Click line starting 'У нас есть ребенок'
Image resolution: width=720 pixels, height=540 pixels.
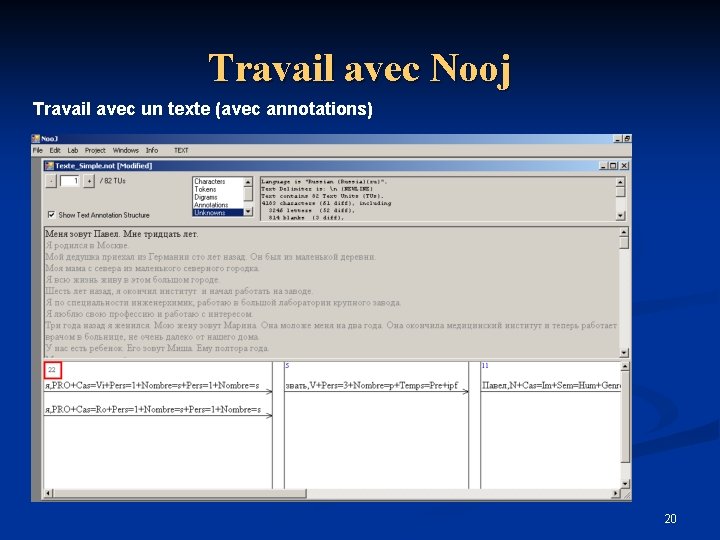click(157, 348)
